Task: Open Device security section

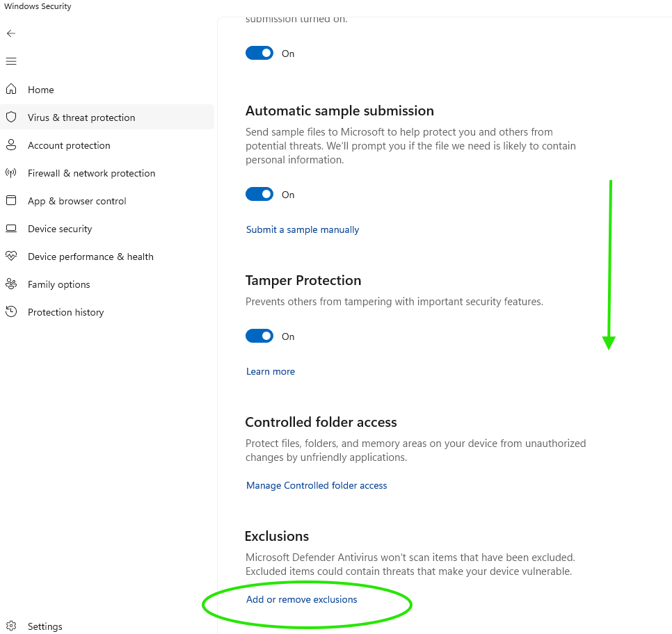Action: (x=60, y=228)
